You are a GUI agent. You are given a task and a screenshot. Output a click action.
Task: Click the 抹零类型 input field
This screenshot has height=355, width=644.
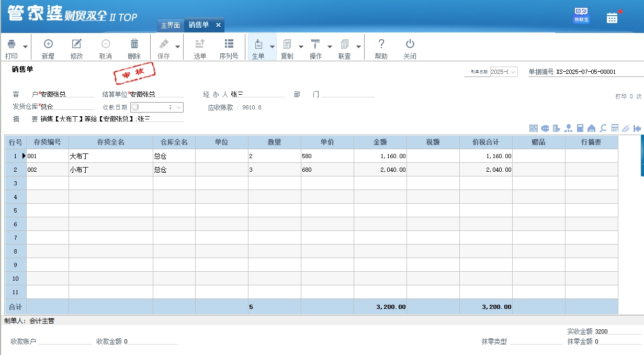click(536, 341)
